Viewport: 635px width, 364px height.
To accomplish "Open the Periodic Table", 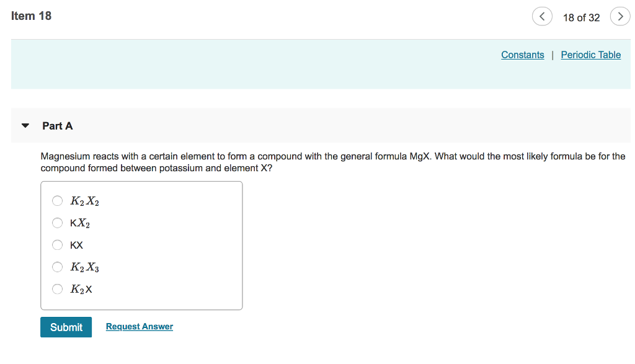I will click(590, 55).
